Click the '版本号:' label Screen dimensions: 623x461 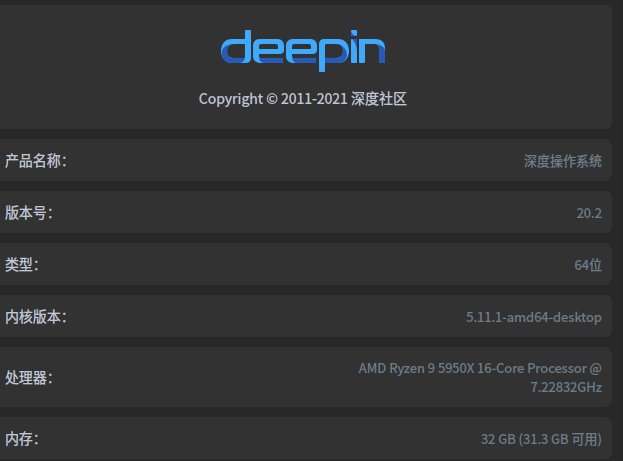(x=29, y=213)
